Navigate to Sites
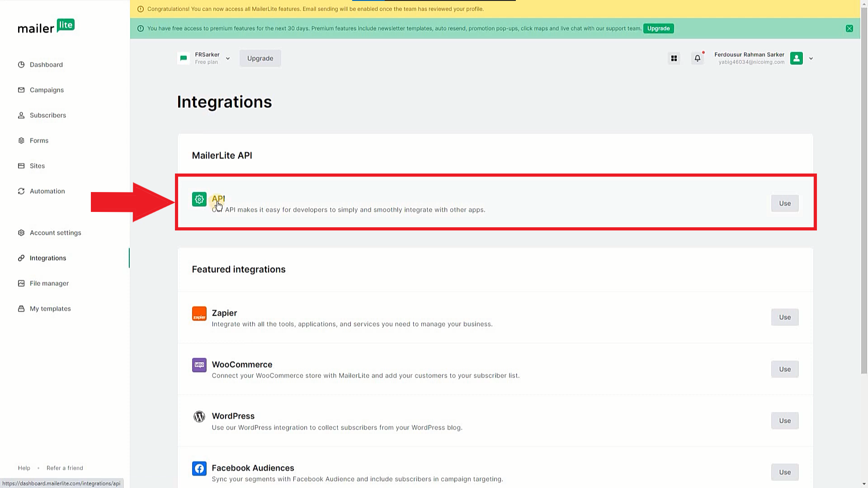868x488 pixels. pyautogui.click(x=37, y=166)
